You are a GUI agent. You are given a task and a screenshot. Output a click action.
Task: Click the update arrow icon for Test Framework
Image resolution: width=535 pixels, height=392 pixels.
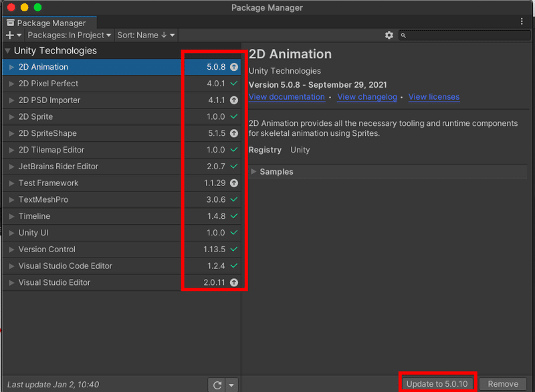click(233, 183)
